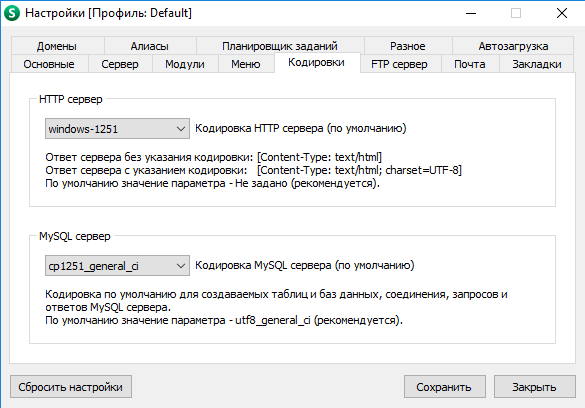Click the label Кодировка HTTP сервера (по умолчанию)
Screen dimensions: 585x408
301,128
